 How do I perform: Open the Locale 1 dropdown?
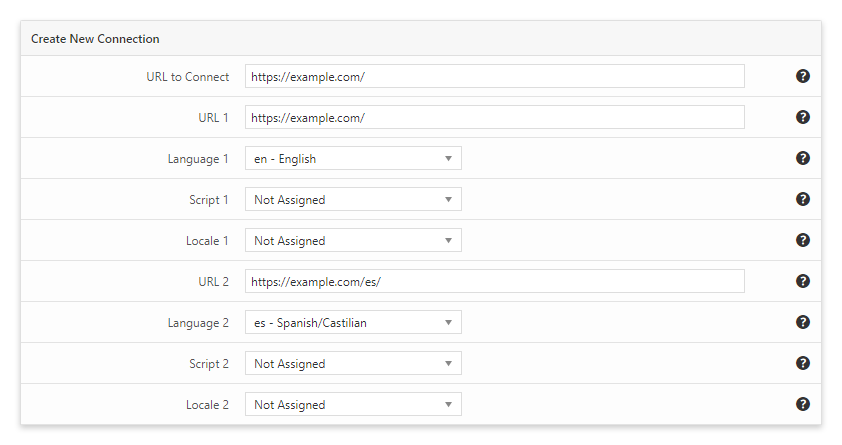tap(353, 240)
